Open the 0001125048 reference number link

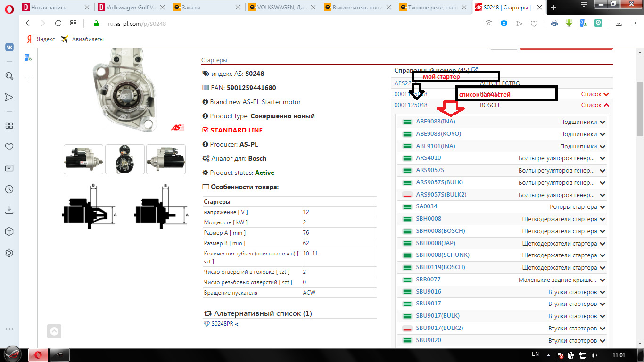click(x=411, y=105)
